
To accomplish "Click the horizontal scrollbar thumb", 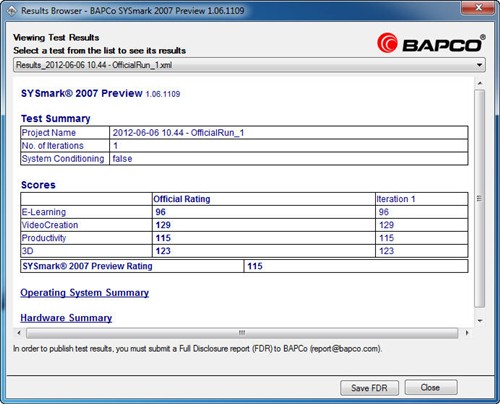I will pyautogui.click(x=242, y=333).
